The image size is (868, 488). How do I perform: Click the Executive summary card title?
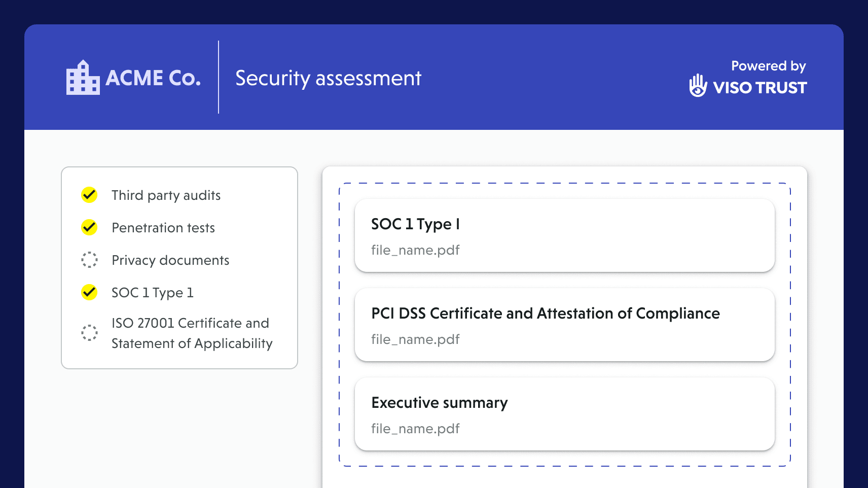point(439,403)
